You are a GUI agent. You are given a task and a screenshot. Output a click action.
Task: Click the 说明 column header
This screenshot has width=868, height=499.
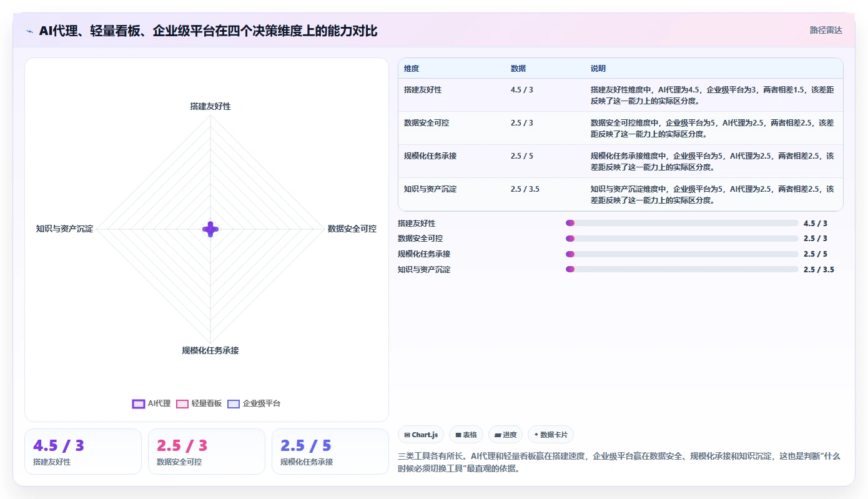click(598, 69)
